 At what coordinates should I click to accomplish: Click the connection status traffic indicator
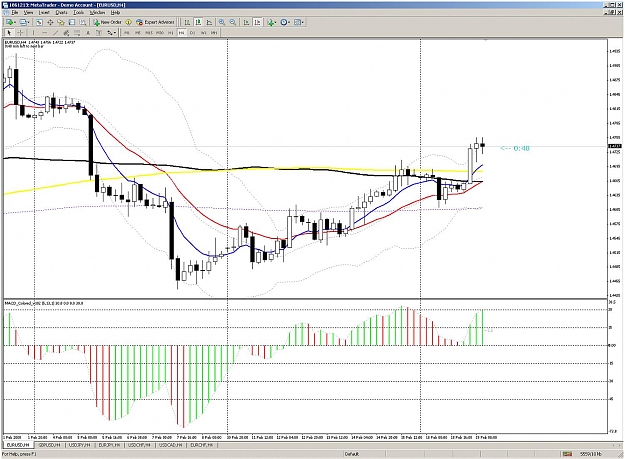pos(567,454)
